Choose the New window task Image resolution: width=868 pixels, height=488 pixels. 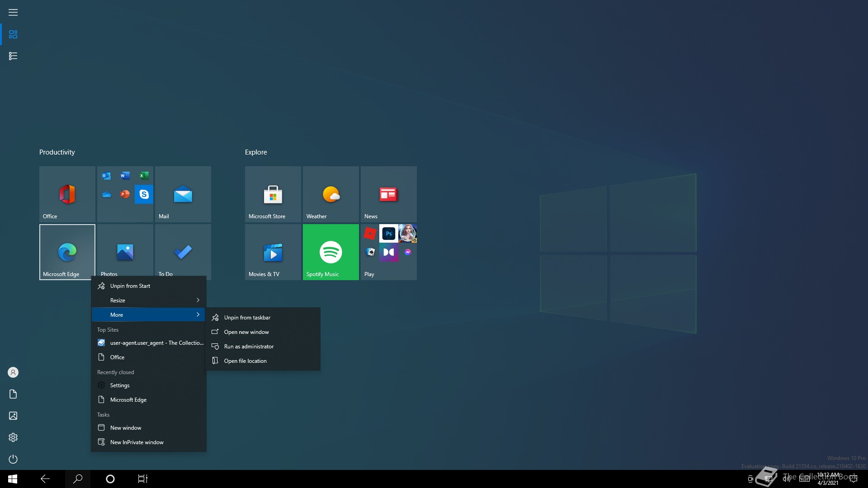pos(149,428)
